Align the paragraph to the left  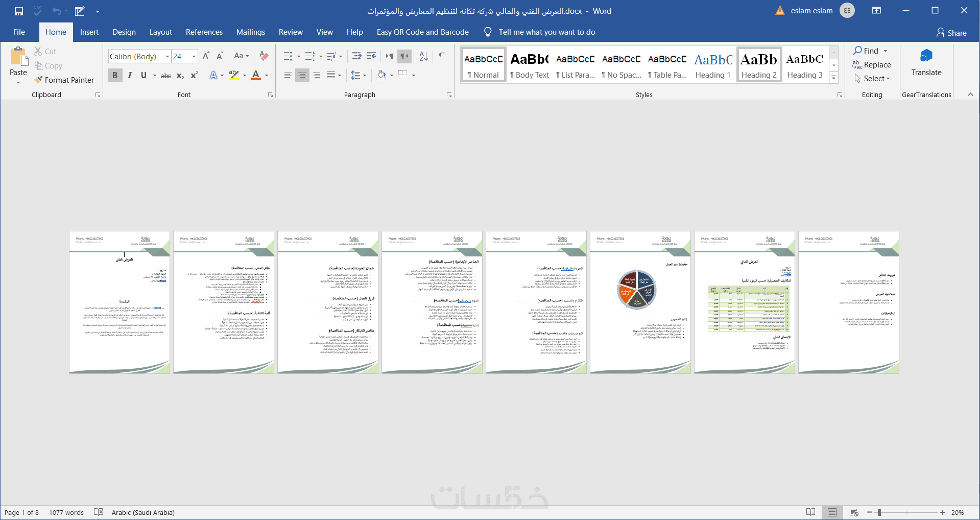click(x=288, y=76)
